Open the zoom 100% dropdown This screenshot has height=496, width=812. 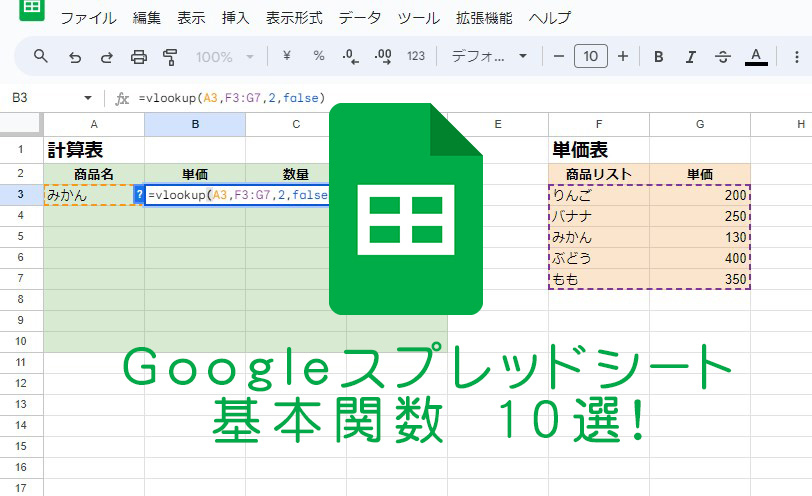[x=225, y=56]
